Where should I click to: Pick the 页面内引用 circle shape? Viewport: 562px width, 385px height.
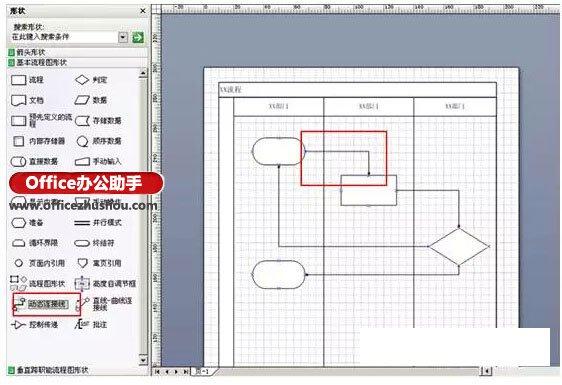(x=39, y=263)
